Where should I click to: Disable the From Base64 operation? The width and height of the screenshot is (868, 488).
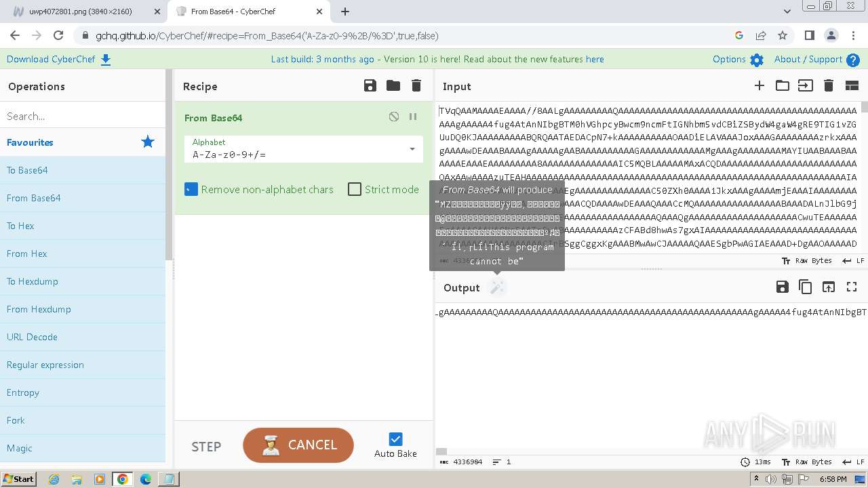pos(394,117)
